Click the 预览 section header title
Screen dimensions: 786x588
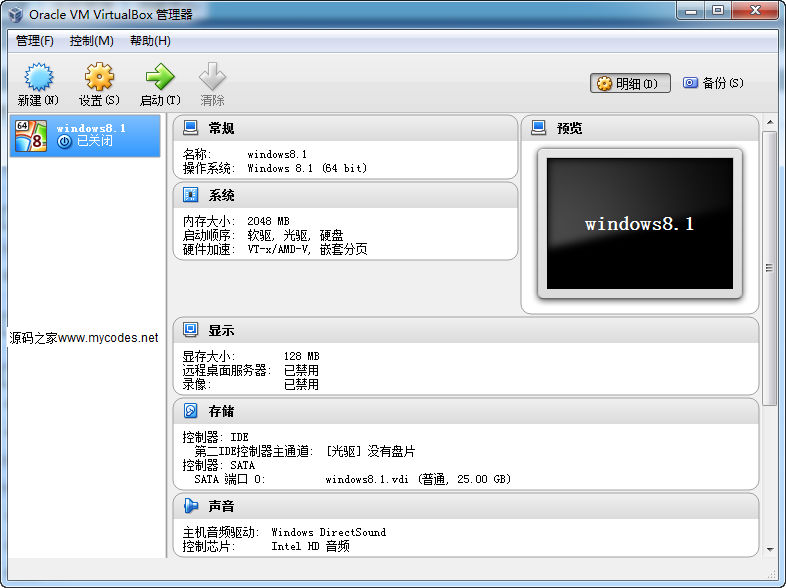[x=569, y=128]
